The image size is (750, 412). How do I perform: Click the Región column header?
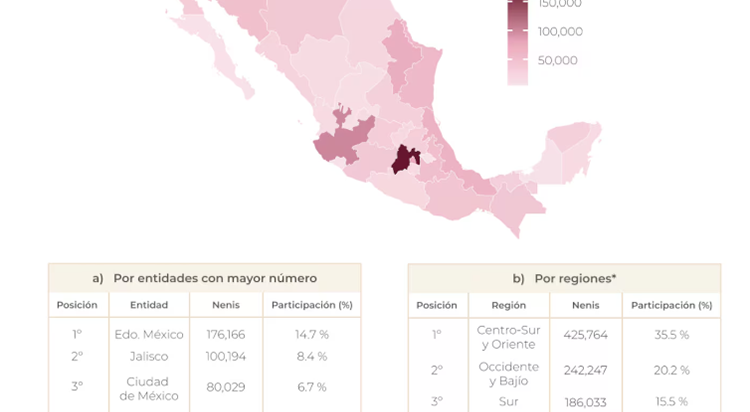click(x=508, y=305)
